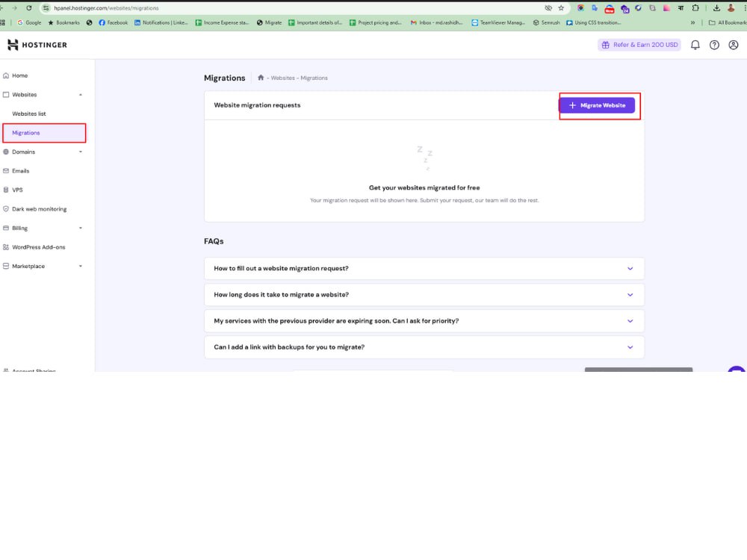Click the Hostinger logo
This screenshot has width=747, height=560.
[37, 45]
